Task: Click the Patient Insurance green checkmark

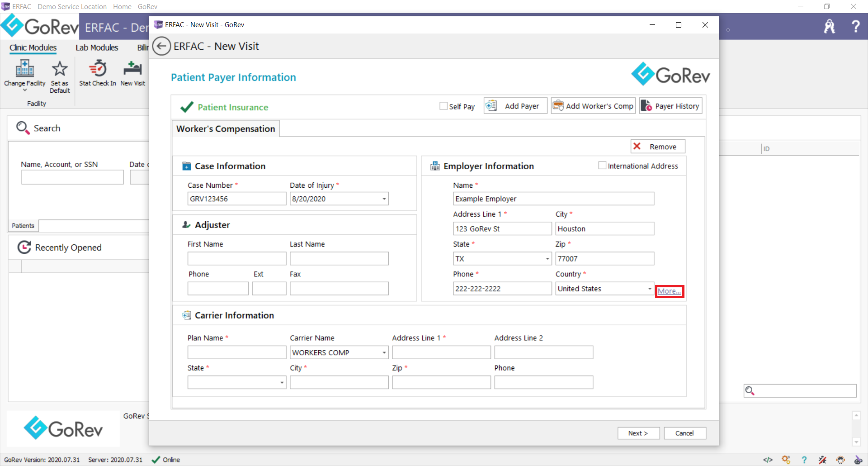Action: [187, 107]
